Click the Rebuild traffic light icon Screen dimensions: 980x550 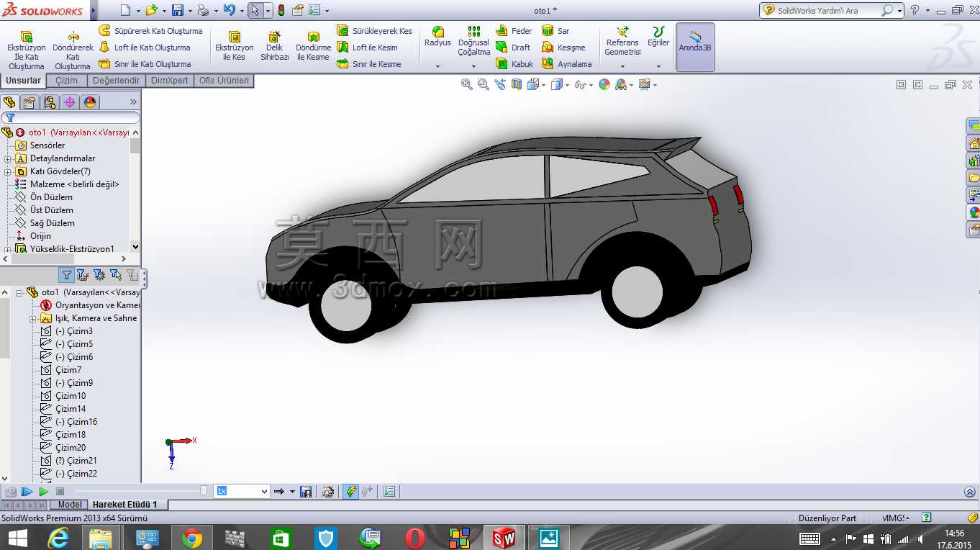tap(281, 10)
